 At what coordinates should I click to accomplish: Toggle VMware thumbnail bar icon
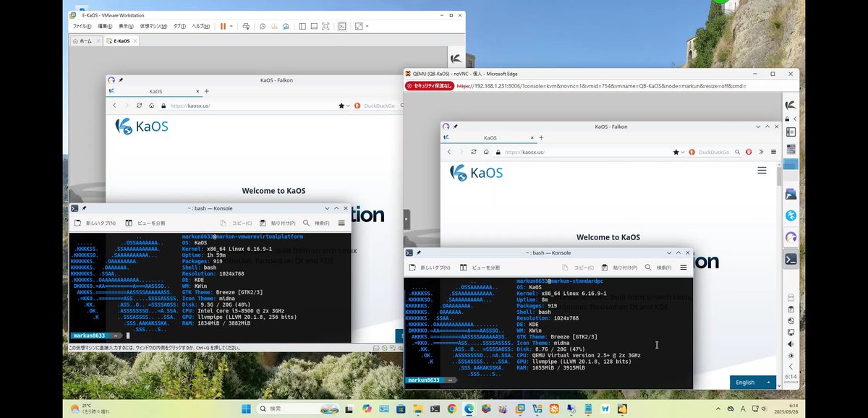pos(313,26)
